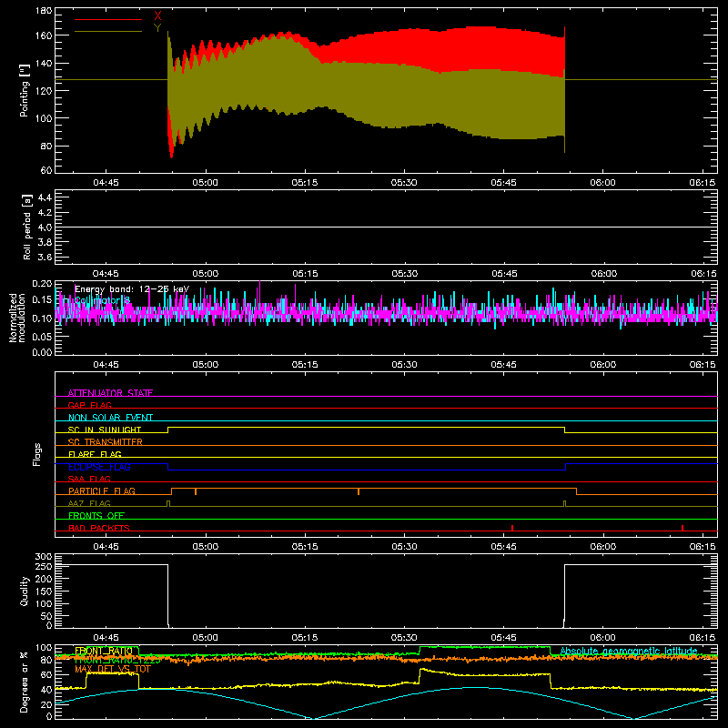The height and width of the screenshot is (728, 728).
Task: Click the 'Flags' vertical axis title
Action: [x=36, y=454]
